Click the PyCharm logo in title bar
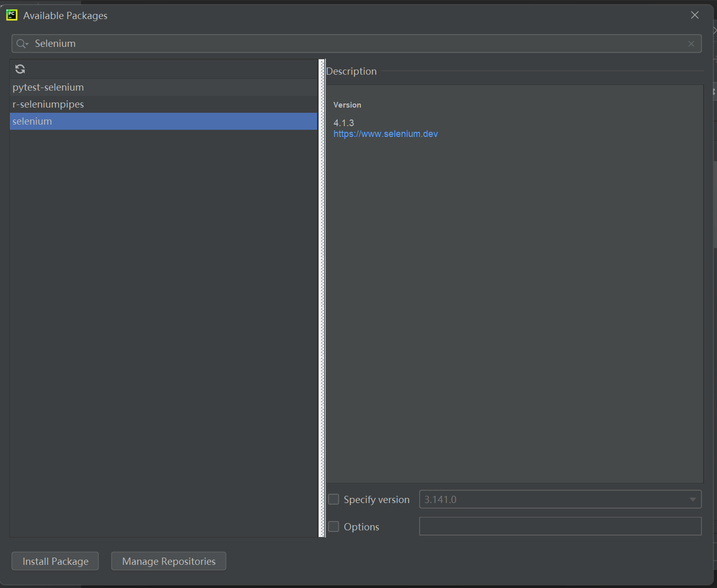 click(x=12, y=15)
